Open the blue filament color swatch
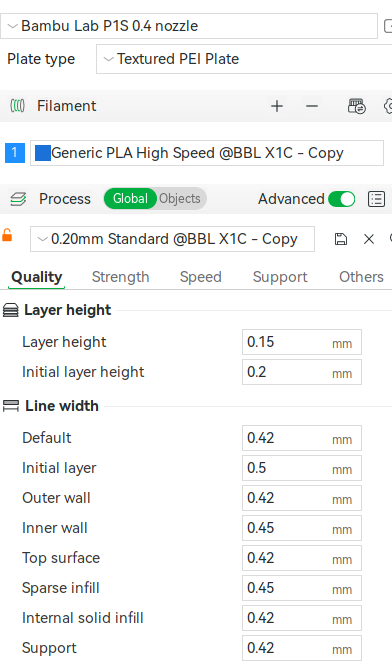The width and height of the screenshot is (392, 669). tap(43, 153)
